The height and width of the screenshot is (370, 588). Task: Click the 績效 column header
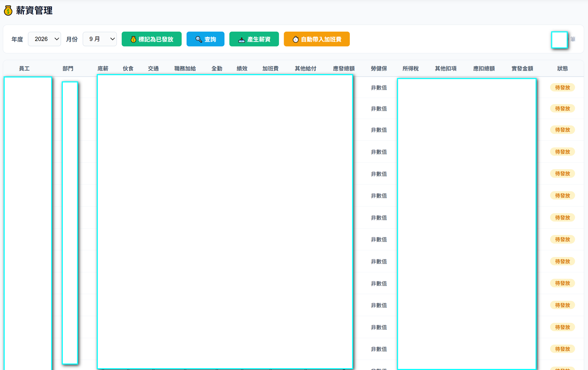[242, 69]
